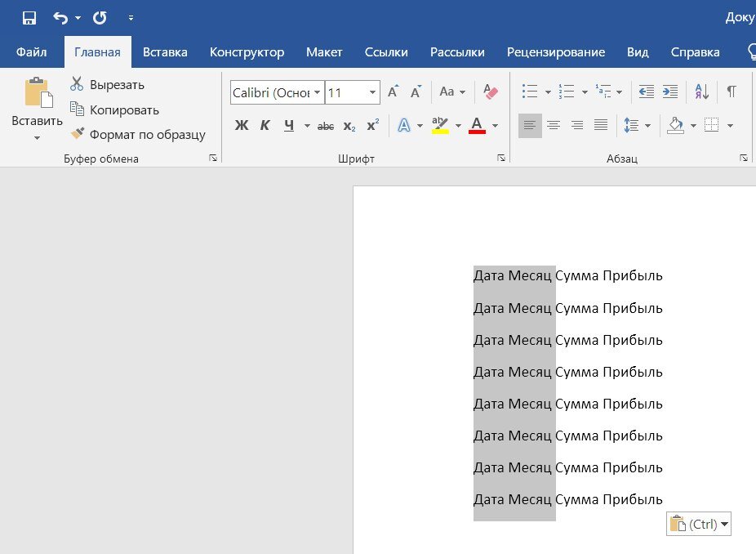Screen dimensions: 756x554
Task: Apply paragraph shading paint bucket
Action: [675, 126]
